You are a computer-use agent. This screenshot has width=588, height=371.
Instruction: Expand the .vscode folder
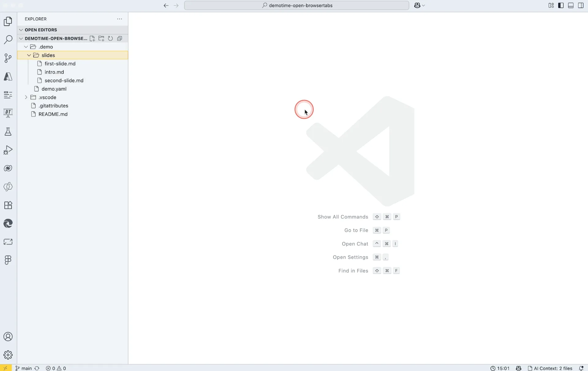coord(26,97)
